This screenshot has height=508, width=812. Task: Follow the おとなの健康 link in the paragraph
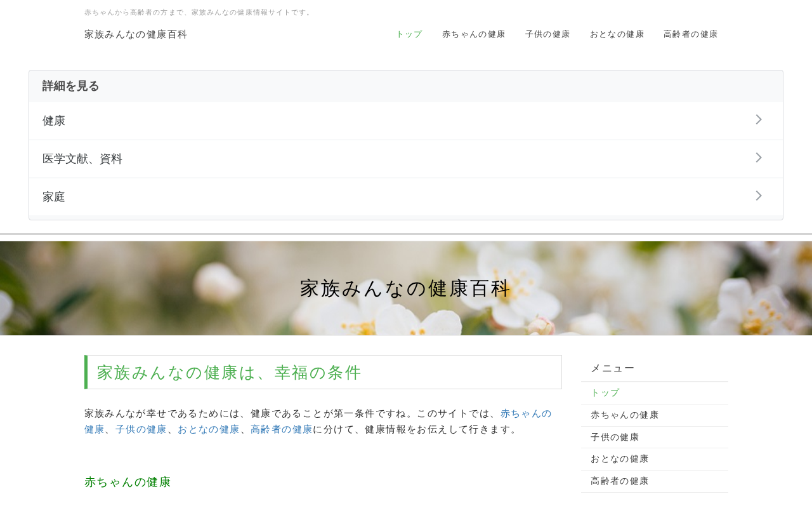pos(209,429)
